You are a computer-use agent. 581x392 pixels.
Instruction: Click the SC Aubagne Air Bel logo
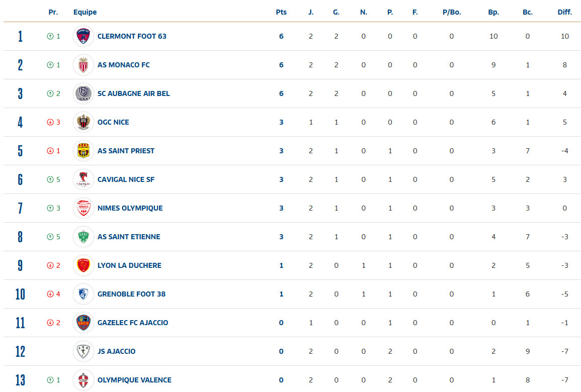click(x=83, y=93)
